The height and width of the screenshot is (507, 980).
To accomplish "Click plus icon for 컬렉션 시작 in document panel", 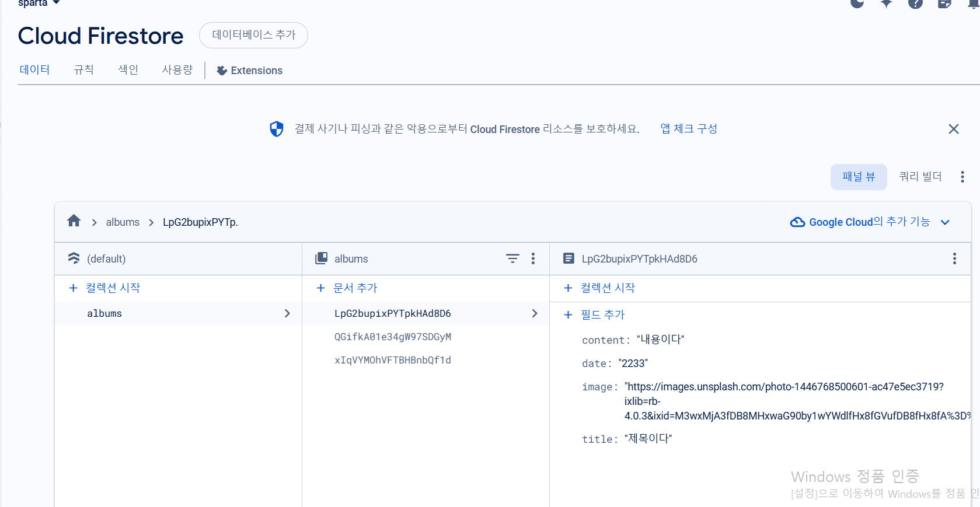I will [x=568, y=288].
